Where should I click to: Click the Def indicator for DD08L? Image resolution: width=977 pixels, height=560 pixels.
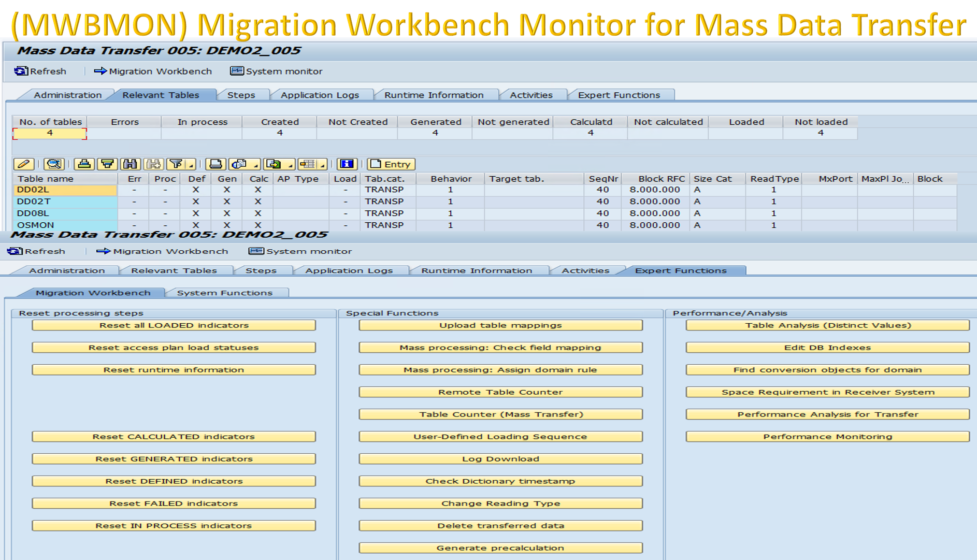[x=195, y=213]
